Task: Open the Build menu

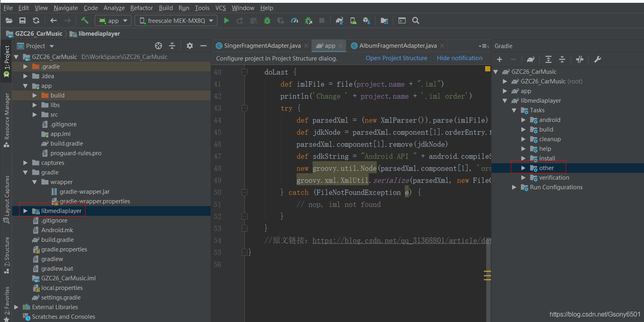Action: (x=166, y=8)
